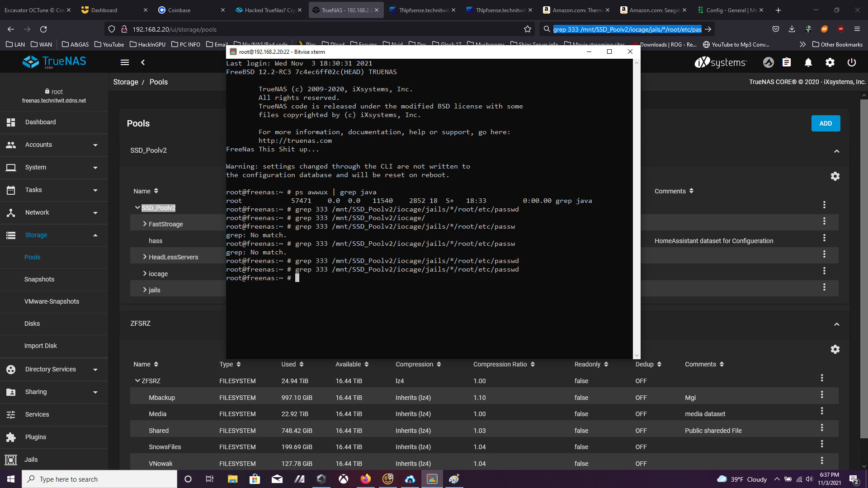Click the back chevron next to the hamburger menu

[143, 62]
